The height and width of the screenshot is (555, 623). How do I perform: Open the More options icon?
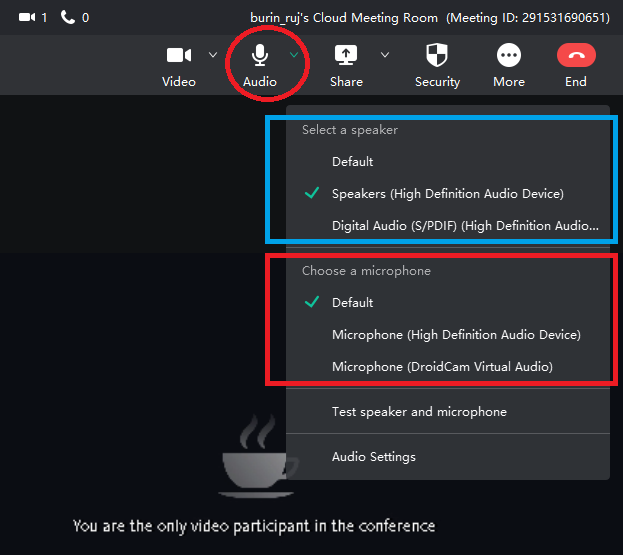tap(509, 56)
